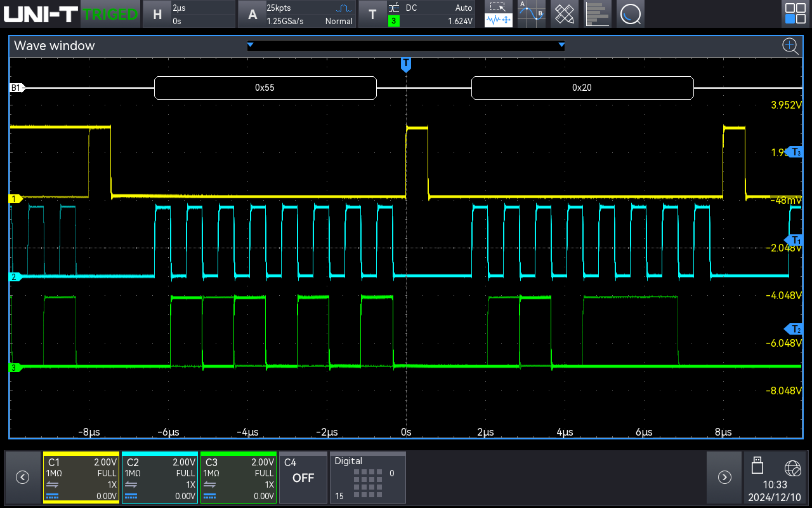Viewport: 812px width, 508px height.
Task: Open the C2 channel settings tile
Action: (x=160, y=478)
